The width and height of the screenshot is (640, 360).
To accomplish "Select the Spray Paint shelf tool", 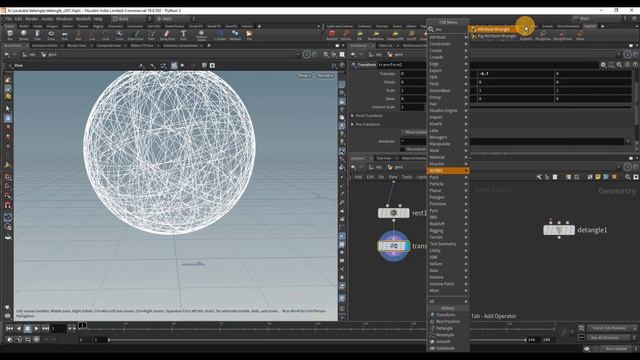I will point(167,35).
